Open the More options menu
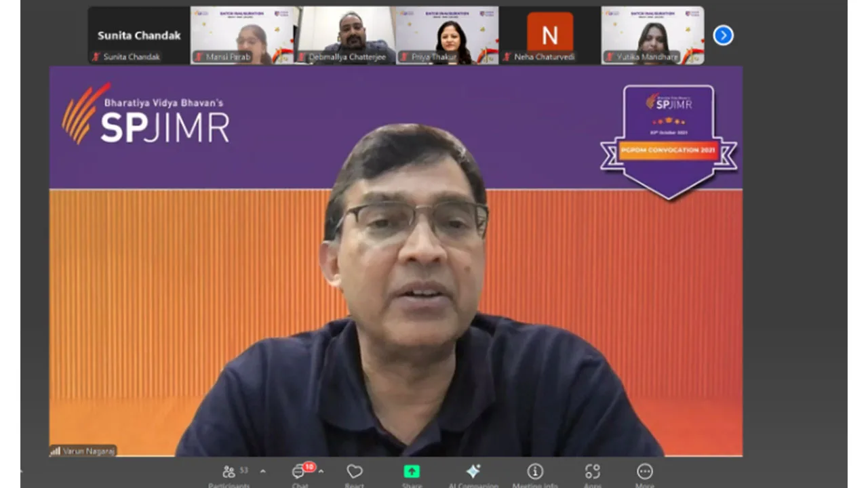Viewport: 868px width, 488px height. tap(644, 471)
